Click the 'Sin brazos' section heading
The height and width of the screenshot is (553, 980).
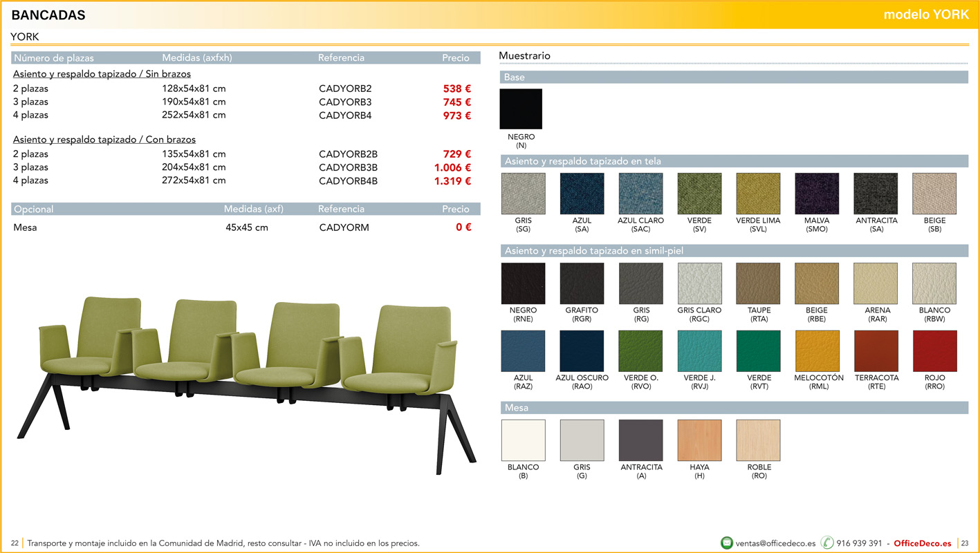tap(102, 74)
